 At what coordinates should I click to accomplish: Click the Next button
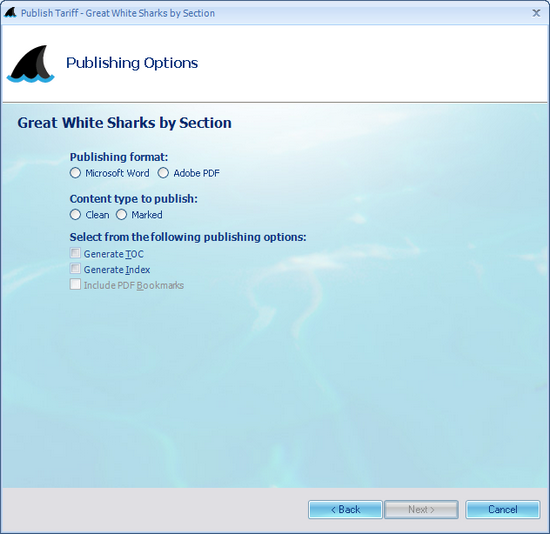pyautogui.click(x=421, y=509)
